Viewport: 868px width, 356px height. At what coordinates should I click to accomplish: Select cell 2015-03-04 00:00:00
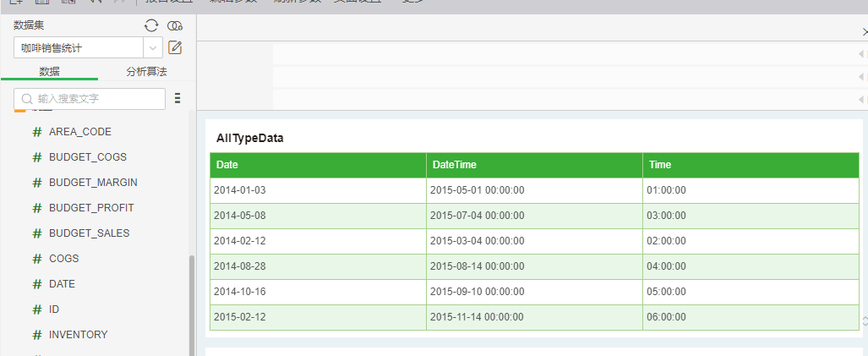(534, 241)
